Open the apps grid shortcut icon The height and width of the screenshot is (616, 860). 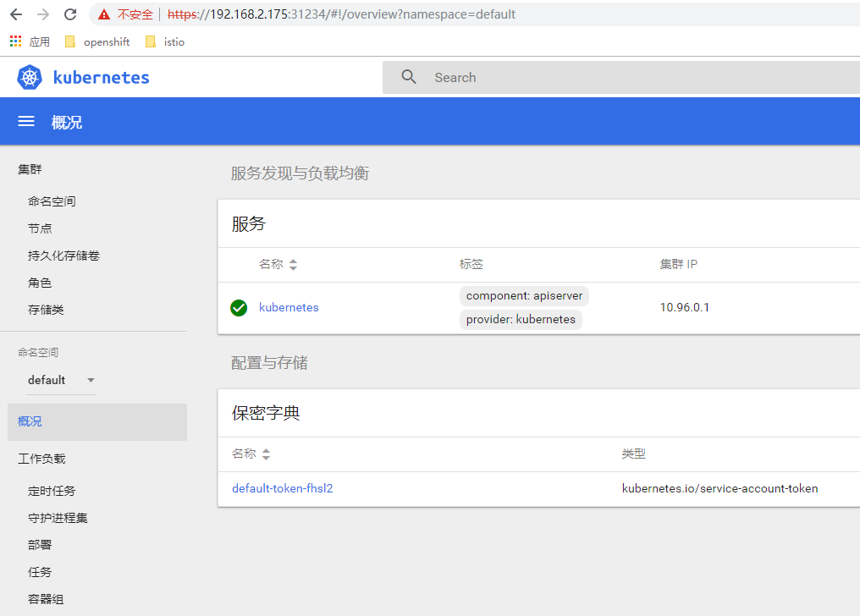click(x=15, y=41)
